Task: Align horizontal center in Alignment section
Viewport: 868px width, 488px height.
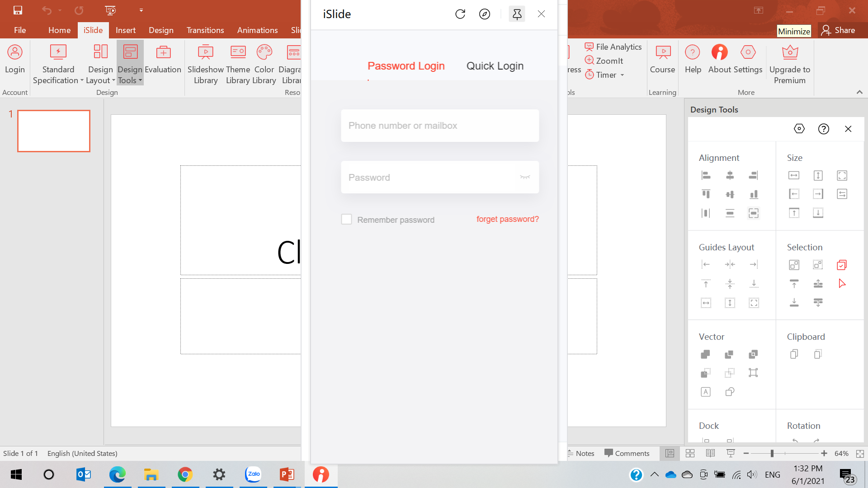Action: [x=730, y=175]
